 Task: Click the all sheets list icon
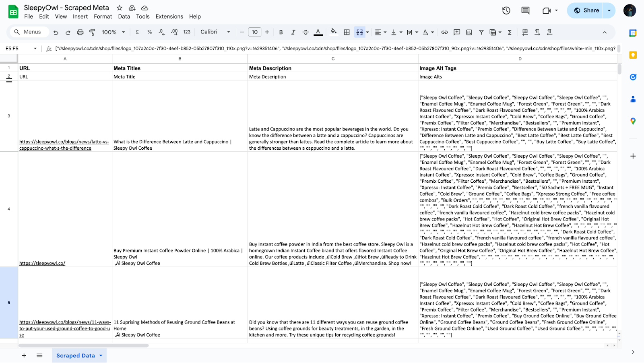point(39,355)
